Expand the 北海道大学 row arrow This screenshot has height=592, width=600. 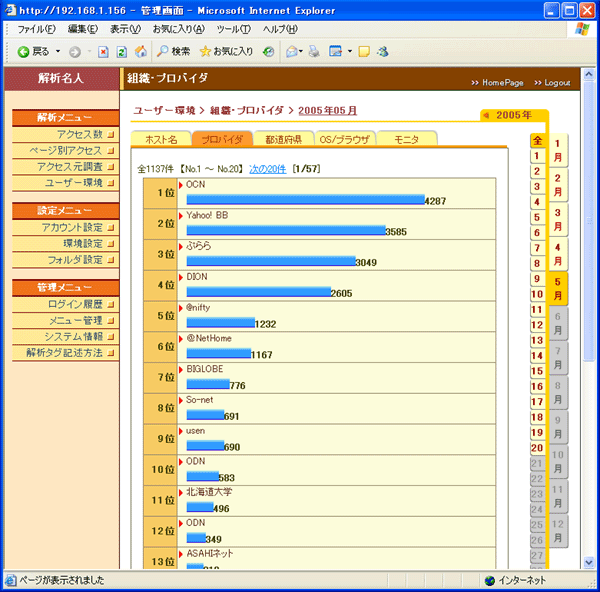181,493
